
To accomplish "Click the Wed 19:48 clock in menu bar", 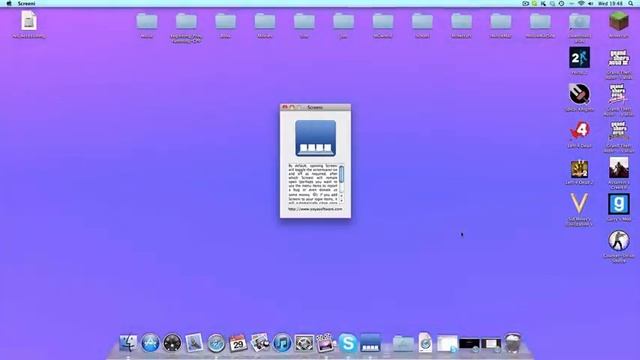I will coord(610,3).
